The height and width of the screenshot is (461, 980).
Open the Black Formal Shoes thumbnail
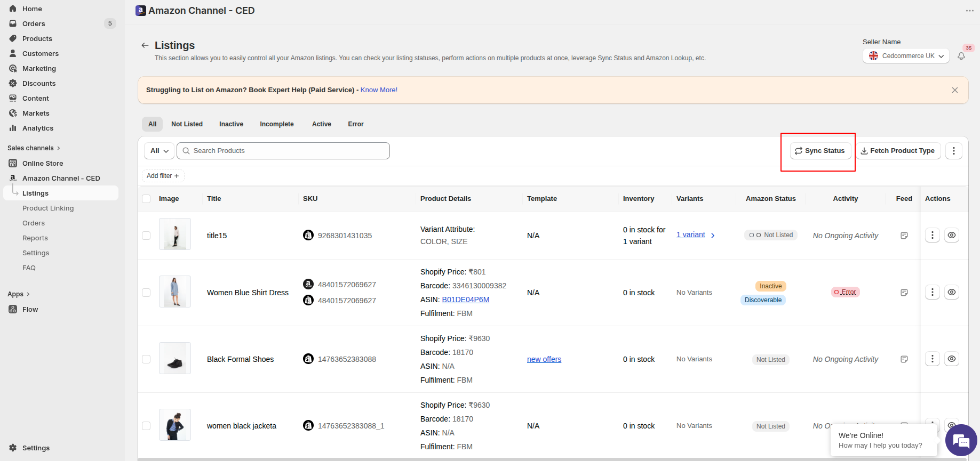[x=175, y=358]
